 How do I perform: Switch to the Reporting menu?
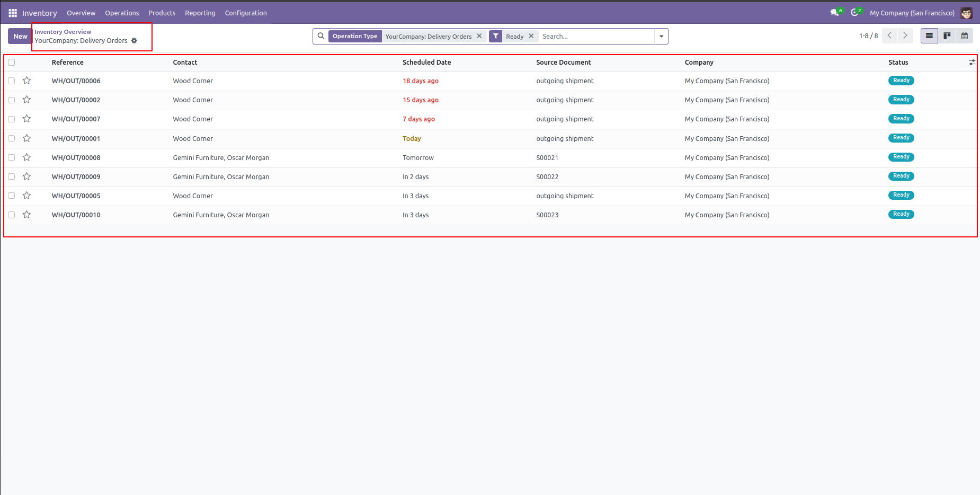200,13
